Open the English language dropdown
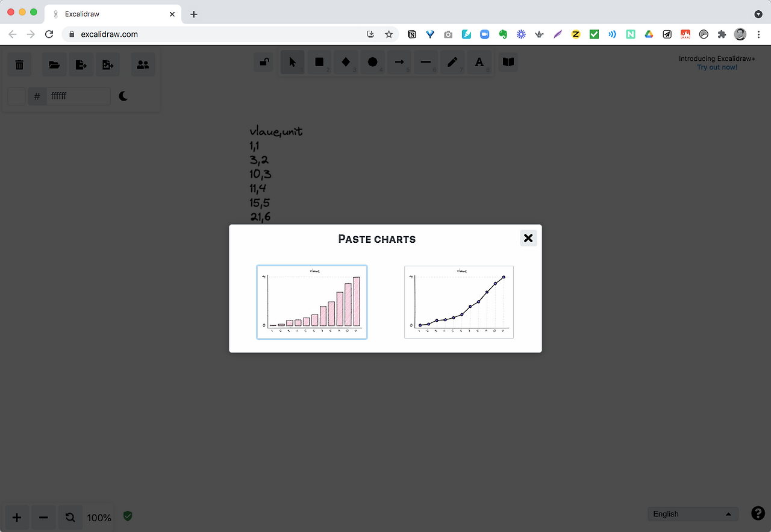This screenshot has width=771, height=532. (x=693, y=514)
